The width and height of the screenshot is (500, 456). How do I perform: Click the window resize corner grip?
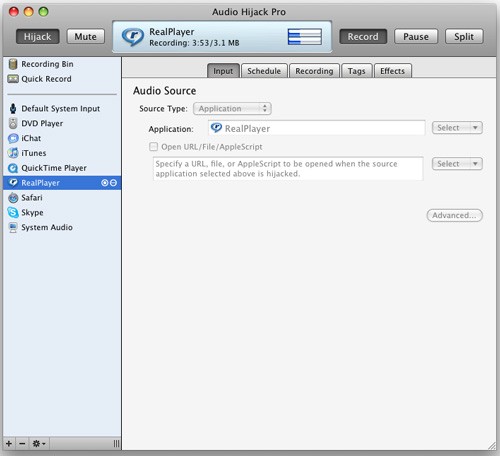click(492, 445)
